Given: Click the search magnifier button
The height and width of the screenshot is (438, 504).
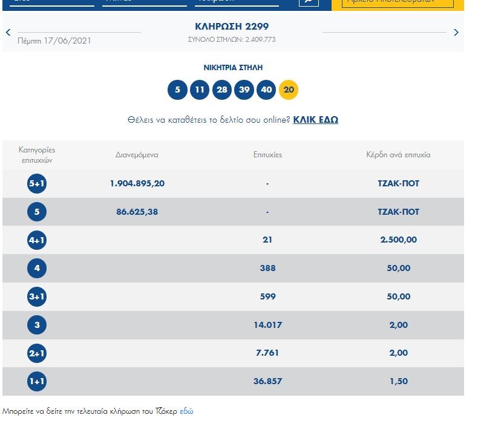Looking at the screenshot, I should click(308, 2).
